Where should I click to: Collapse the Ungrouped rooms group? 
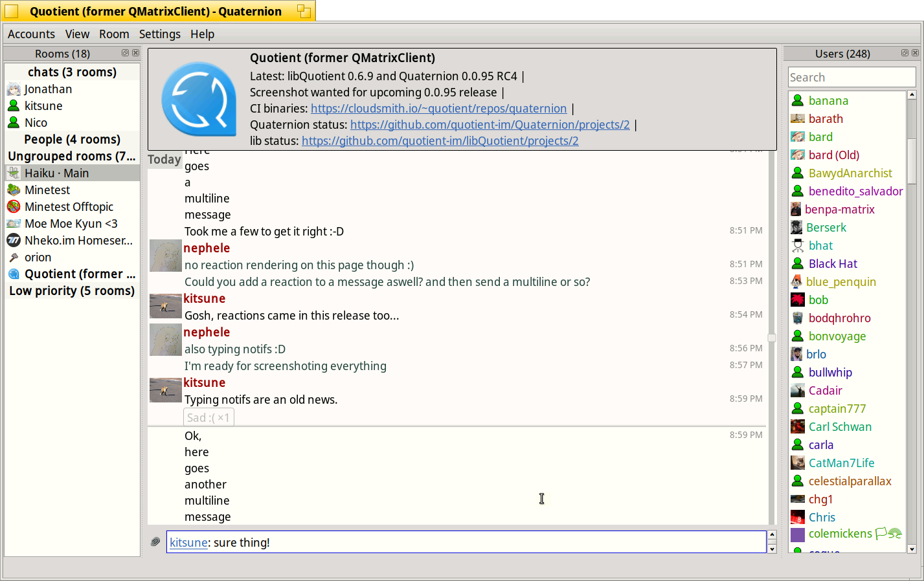(x=72, y=156)
